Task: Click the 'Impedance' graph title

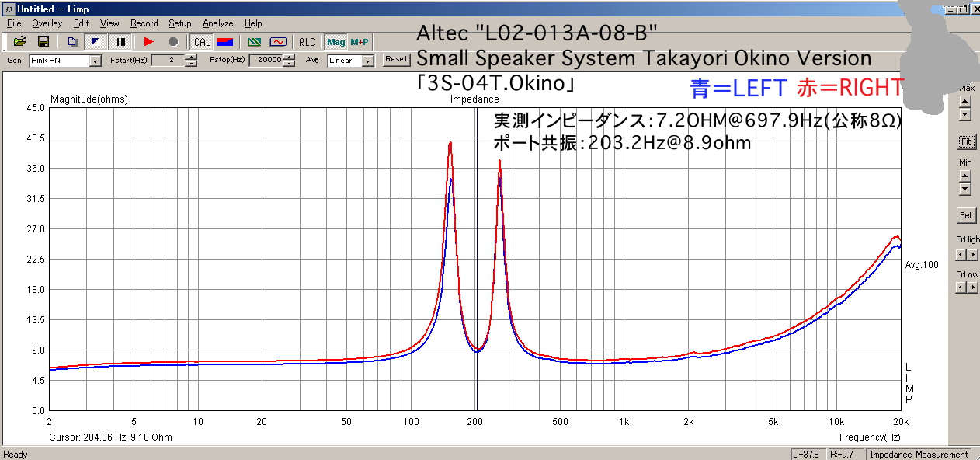Action: [x=474, y=99]
